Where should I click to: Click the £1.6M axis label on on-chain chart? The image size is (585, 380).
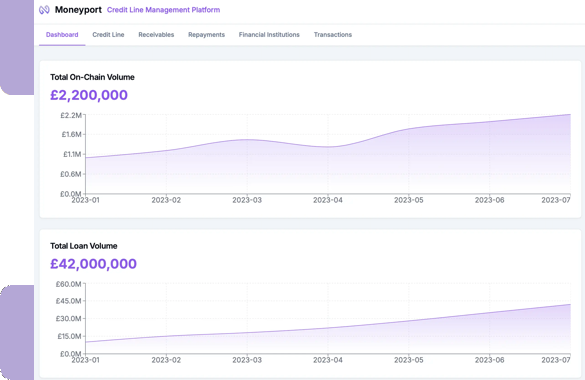(71, 134)
